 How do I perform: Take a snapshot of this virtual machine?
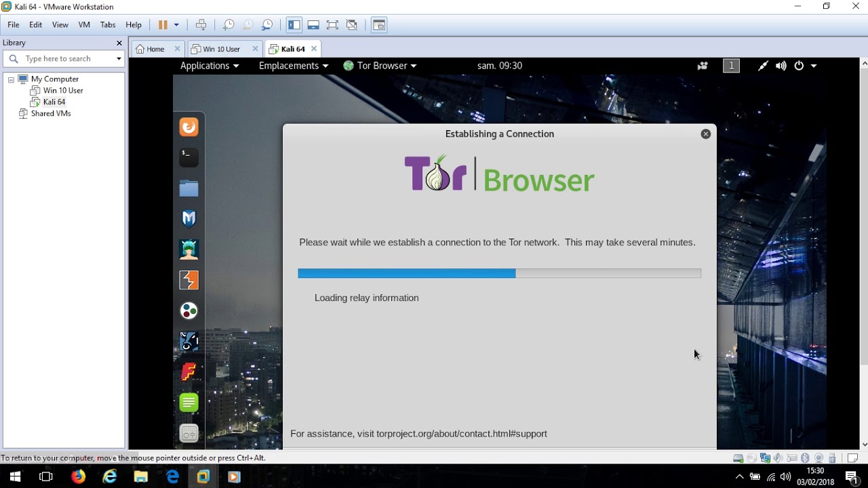229,25
